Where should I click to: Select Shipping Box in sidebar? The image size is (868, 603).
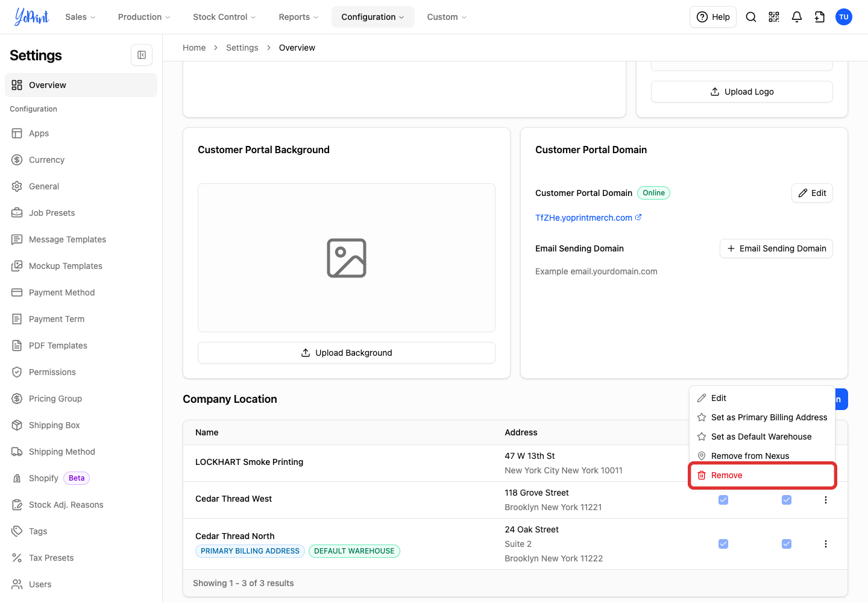pyautogui.click(x=81, y=425)
